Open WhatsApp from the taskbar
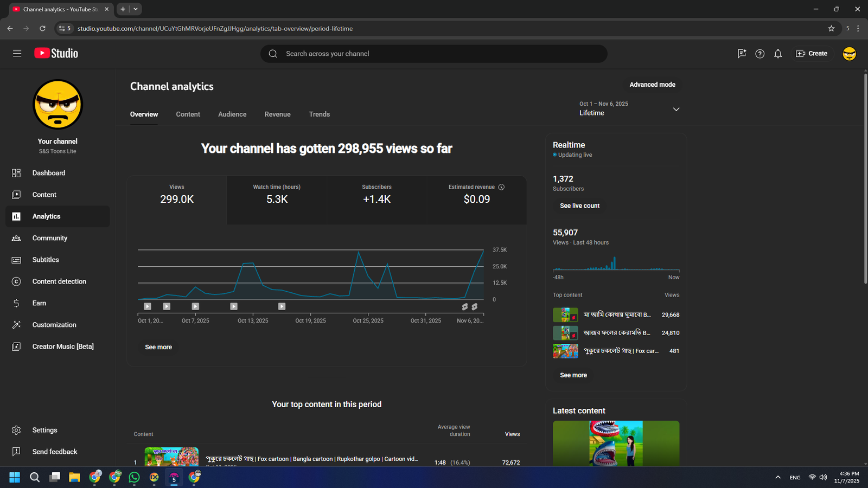This screenshot has height=488, width=868. point(134,477)
